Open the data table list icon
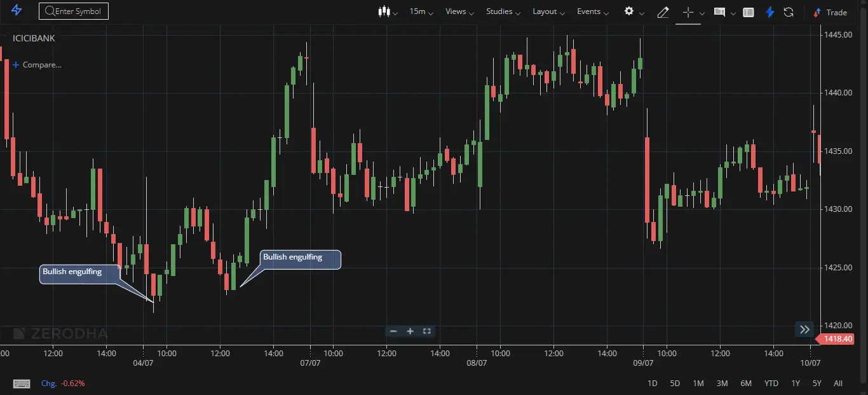This screenshot has height=395, width=868. point(749,11)
